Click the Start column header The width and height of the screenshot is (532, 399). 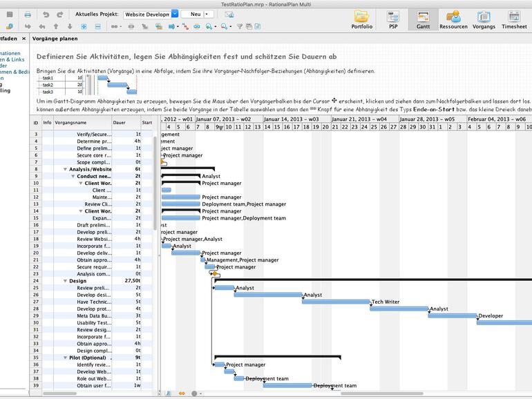pos(147,123)
